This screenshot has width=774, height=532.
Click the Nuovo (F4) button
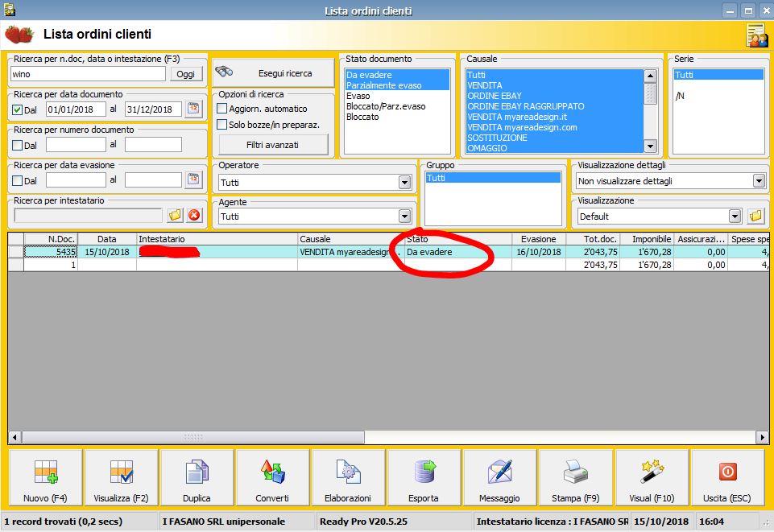coord(45,477)
